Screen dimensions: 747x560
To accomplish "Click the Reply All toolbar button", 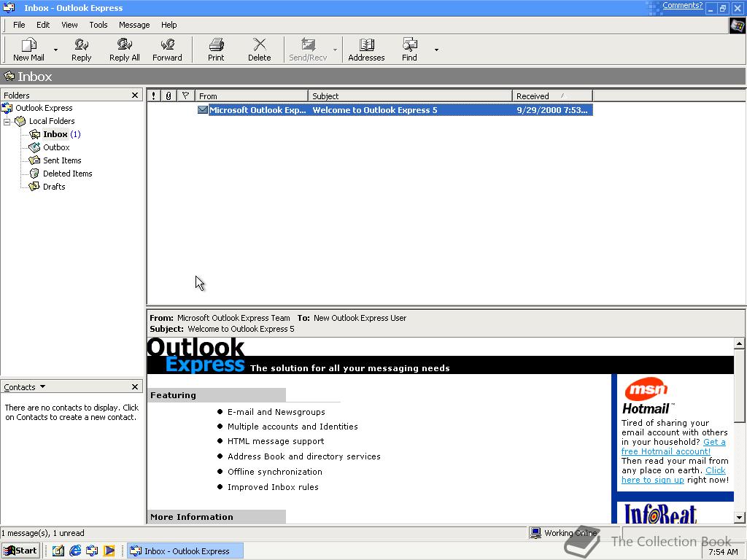I will tap(124, 50).
